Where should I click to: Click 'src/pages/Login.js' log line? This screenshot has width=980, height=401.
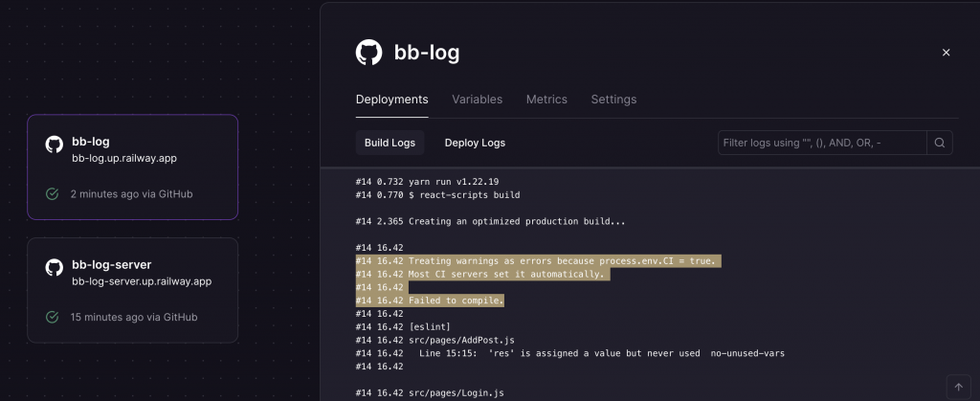pos(430,393)
